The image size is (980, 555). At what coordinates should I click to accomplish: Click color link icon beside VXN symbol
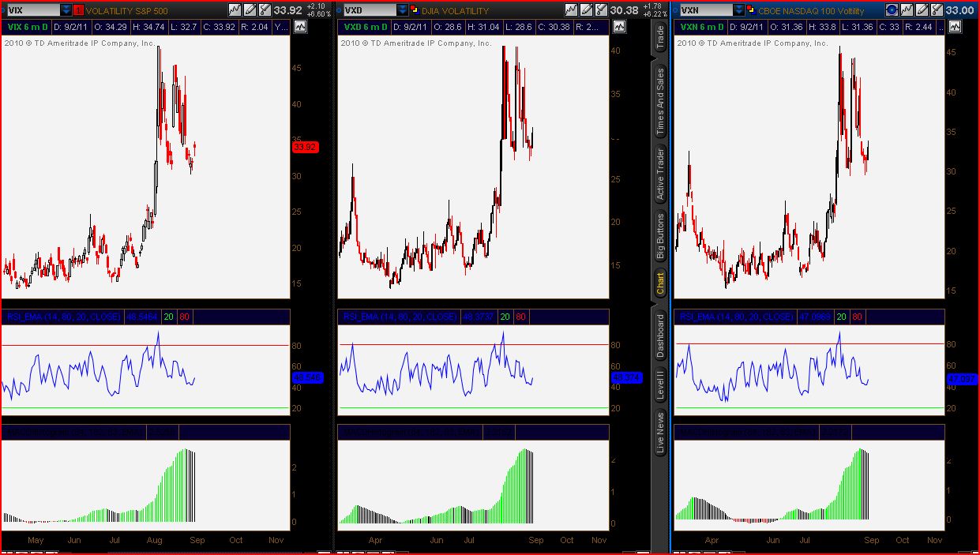751,10
